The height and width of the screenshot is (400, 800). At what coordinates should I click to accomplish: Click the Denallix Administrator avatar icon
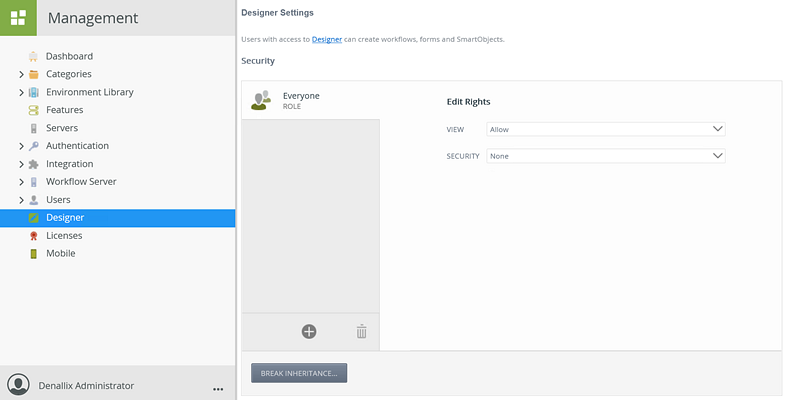[x=18, y=385]
